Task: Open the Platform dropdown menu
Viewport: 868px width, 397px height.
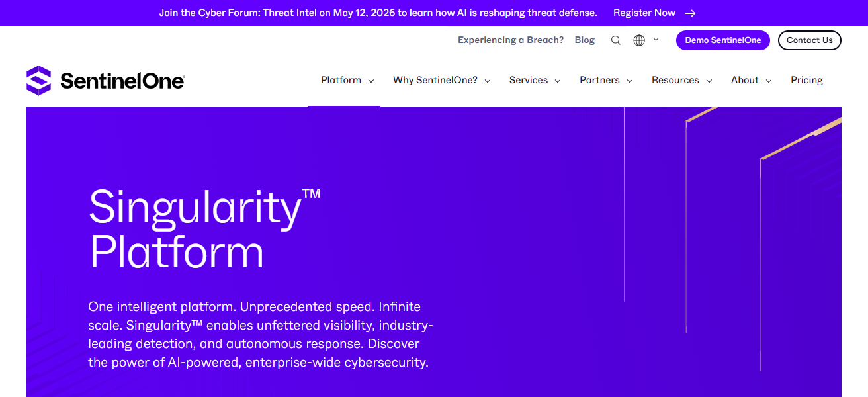Action: pos(347,80)
